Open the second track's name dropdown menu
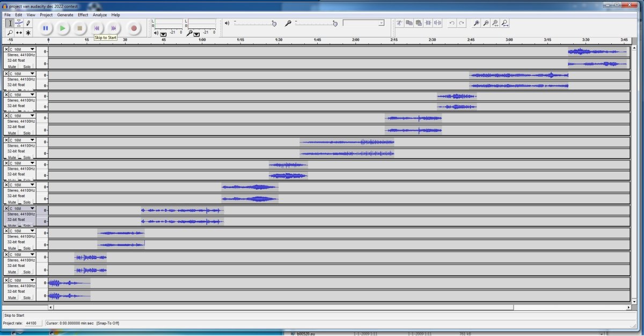The image size is (644, 336). pos(22,74)
